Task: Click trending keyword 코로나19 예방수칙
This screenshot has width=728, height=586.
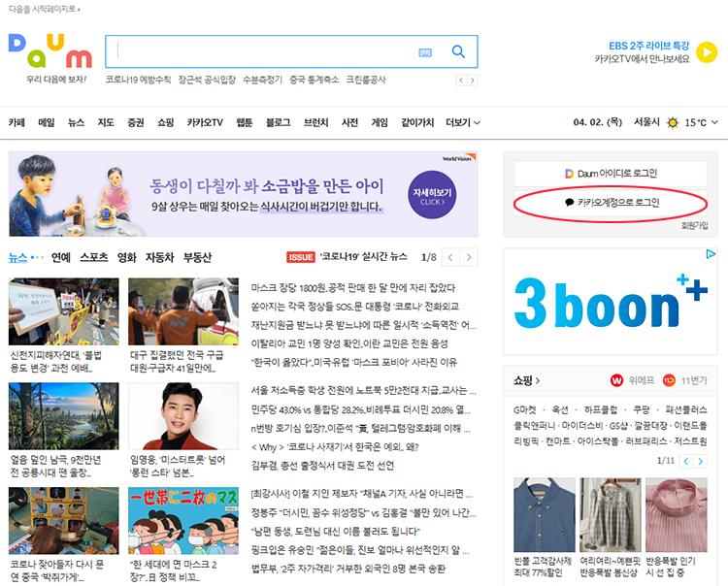Action: (138, 80)
